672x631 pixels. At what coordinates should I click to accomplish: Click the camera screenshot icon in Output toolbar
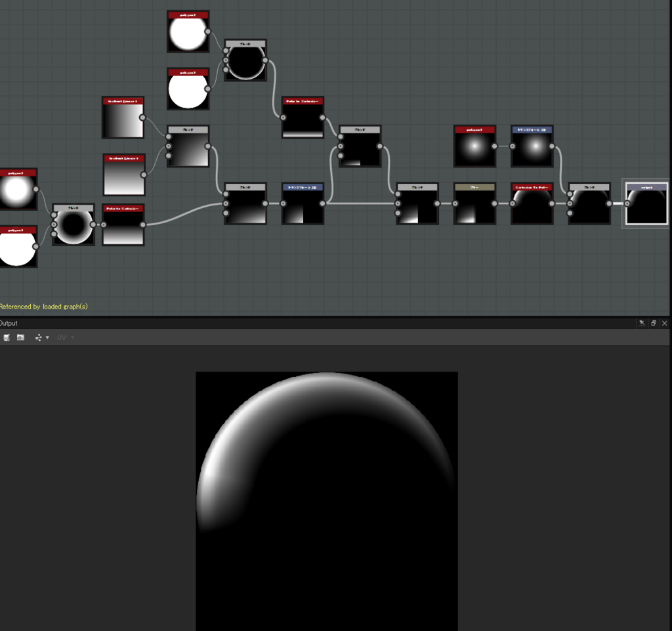click(x=20, y=337)
